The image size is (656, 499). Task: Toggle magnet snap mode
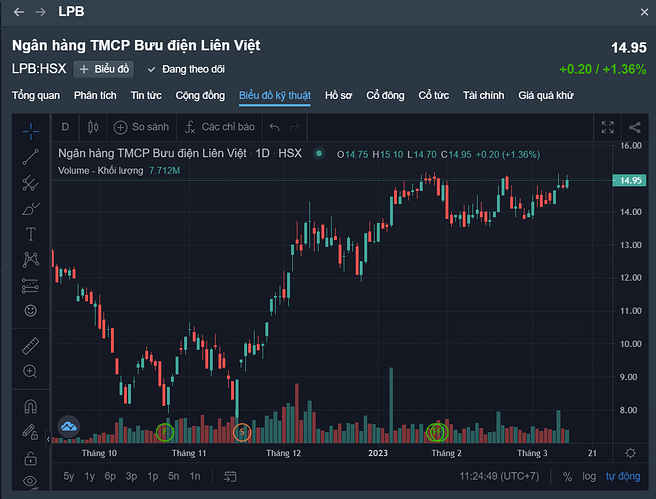(x=31, y=407)
